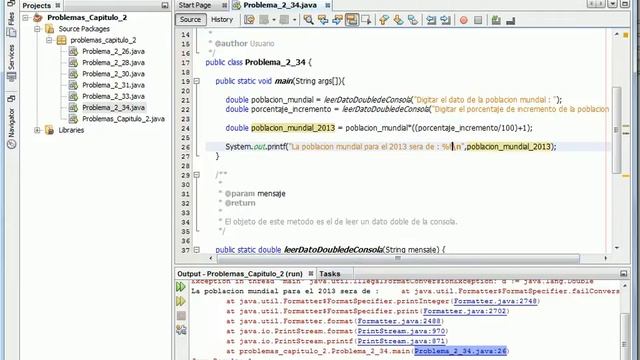
Task: Open the second forward-navigation dropdown arrow
Action: click(x=294, y=20)
